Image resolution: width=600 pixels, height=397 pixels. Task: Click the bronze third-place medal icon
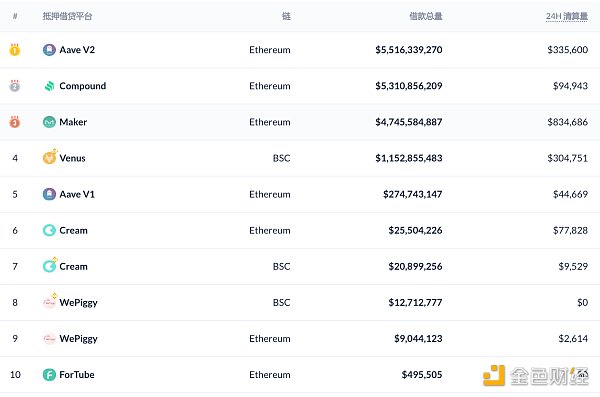click(15, 122)
